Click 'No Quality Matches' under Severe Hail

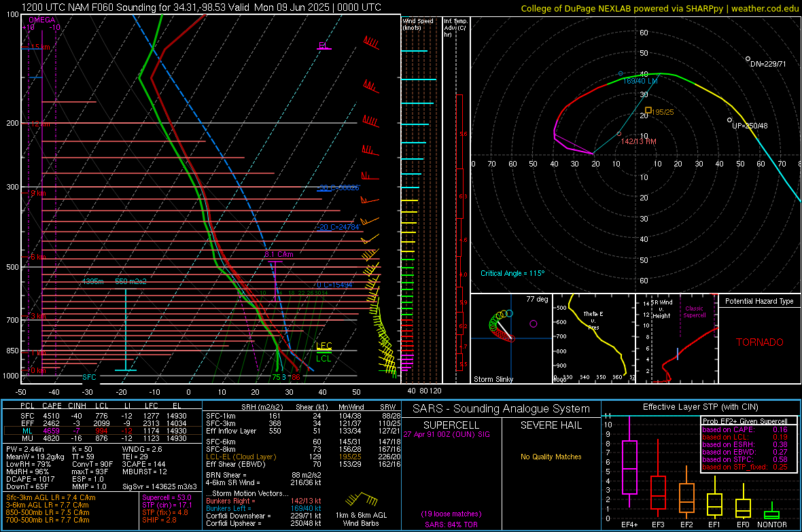[x=551, y=457]
